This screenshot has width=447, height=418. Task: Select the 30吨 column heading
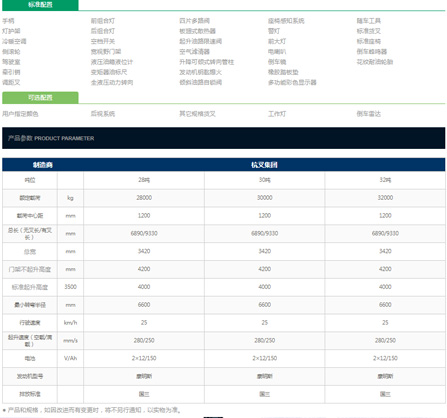tap(265, 180)
